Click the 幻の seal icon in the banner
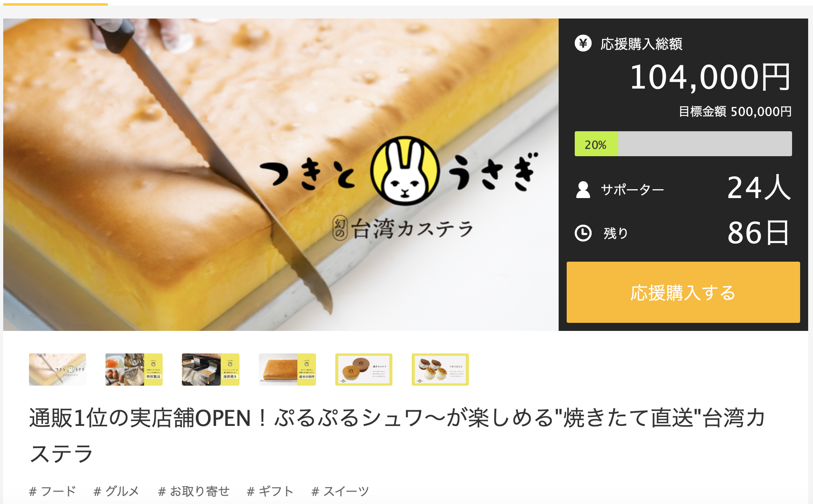The height and width of the screenshot is (504, 813). coord(340,228)
